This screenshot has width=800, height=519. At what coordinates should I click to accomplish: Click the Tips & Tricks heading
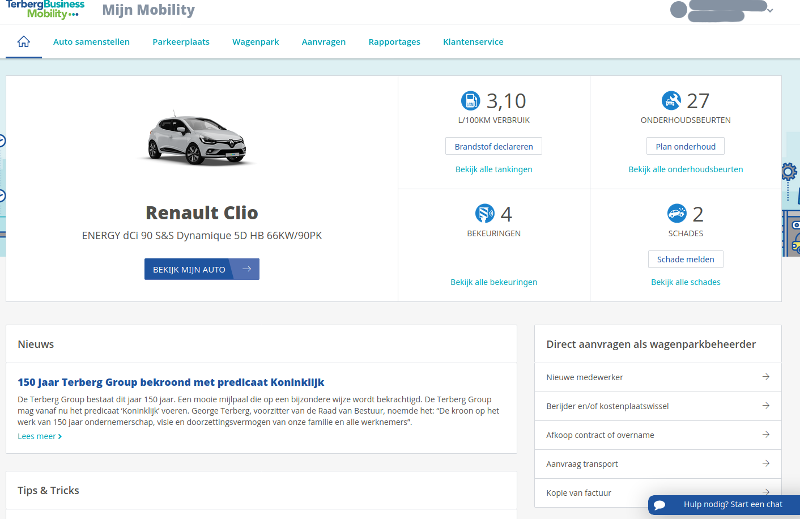tap(48, 490)
